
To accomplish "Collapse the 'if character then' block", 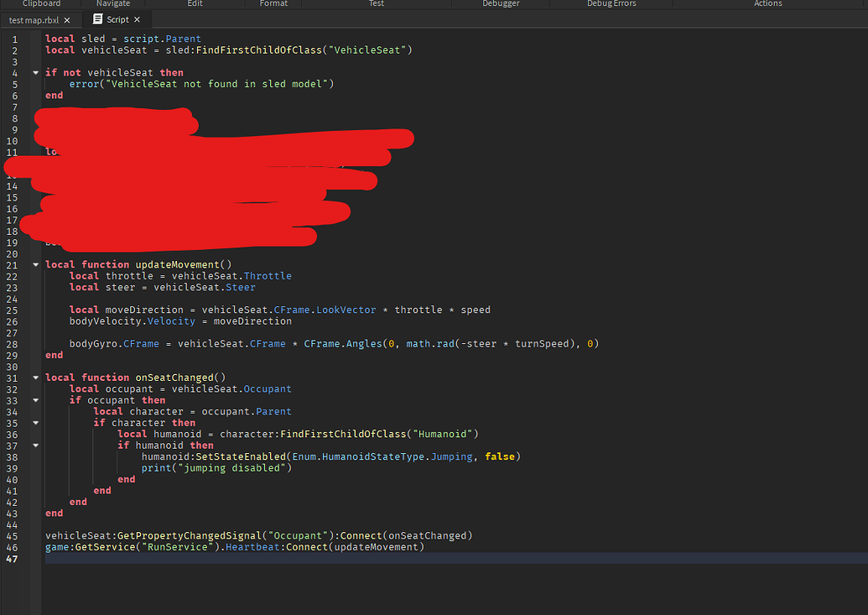I will (36, 423).
